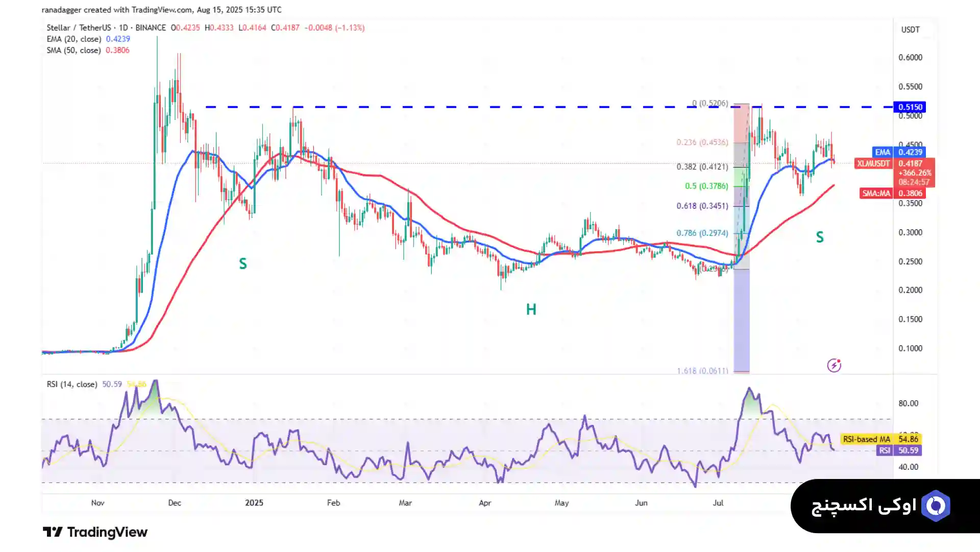
Task: Click the 2025 label on time axis
Action: tap(254, 503)
